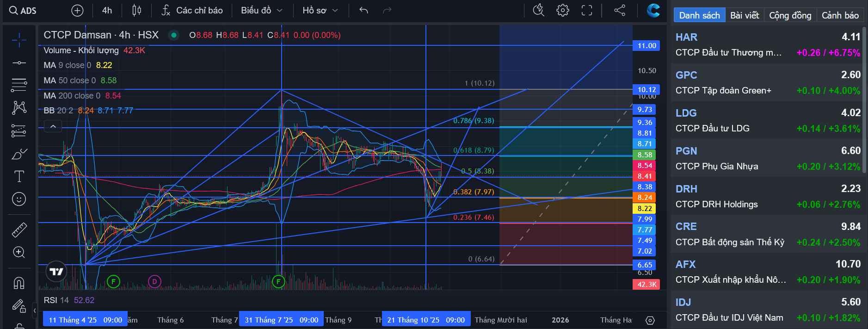868x329 pixels.
Task: Select the crosshair cursor tool
Action: pyautogui.click(x=19, y=40)
